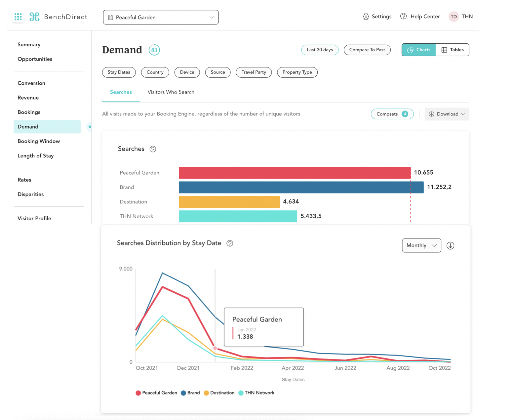This screenshot has width=515, height=420.
Task: Open the TD user avatar
Action: [x=454, y=17]
